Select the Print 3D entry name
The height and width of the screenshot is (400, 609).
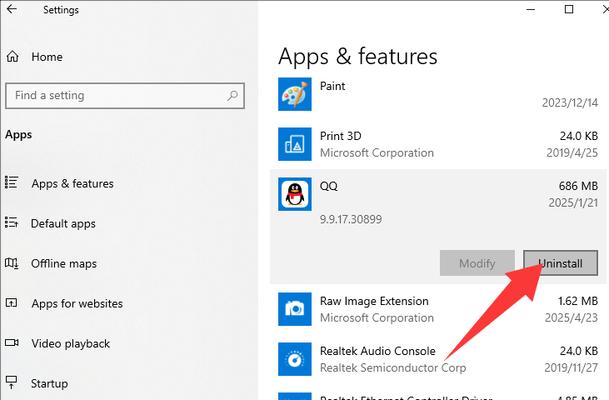tap(341, 136)
